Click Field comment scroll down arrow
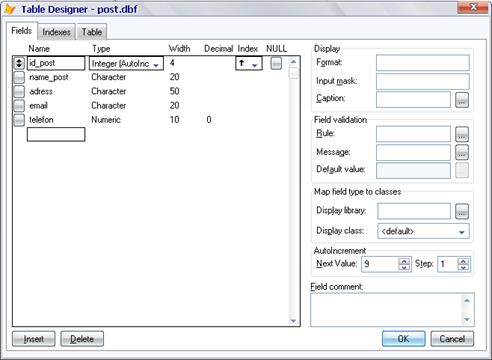492x360 pixels. (467, 320)
